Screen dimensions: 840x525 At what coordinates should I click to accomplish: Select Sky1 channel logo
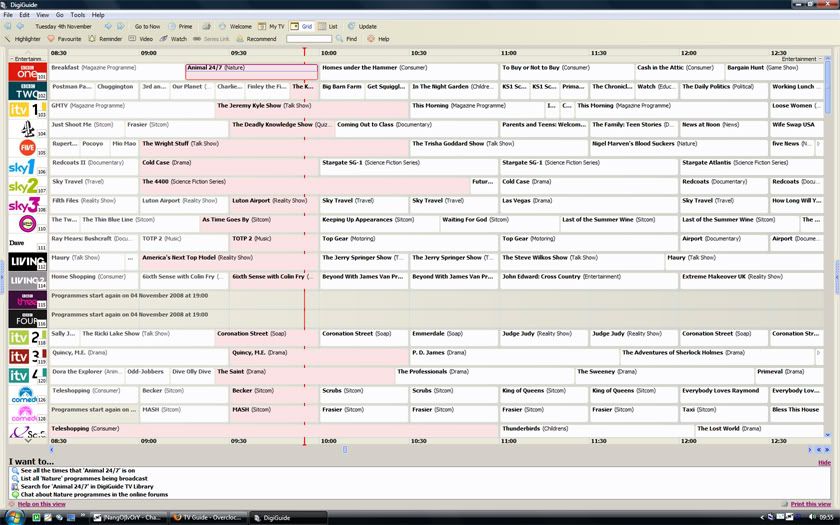pyautogui.click(x=28, y=167)
